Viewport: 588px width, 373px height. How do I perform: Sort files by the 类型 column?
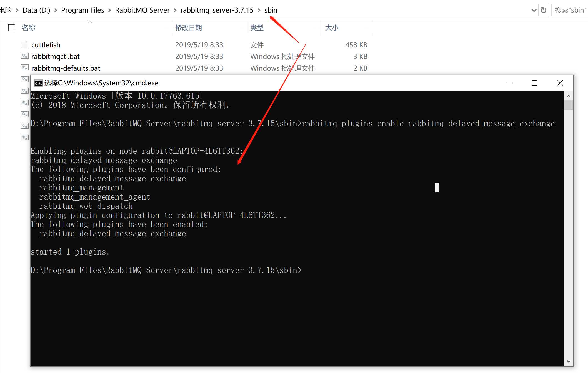[257, 28]
